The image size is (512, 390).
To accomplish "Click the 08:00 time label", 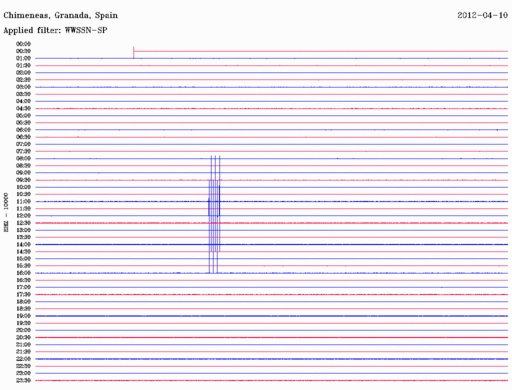I will 23,158.
